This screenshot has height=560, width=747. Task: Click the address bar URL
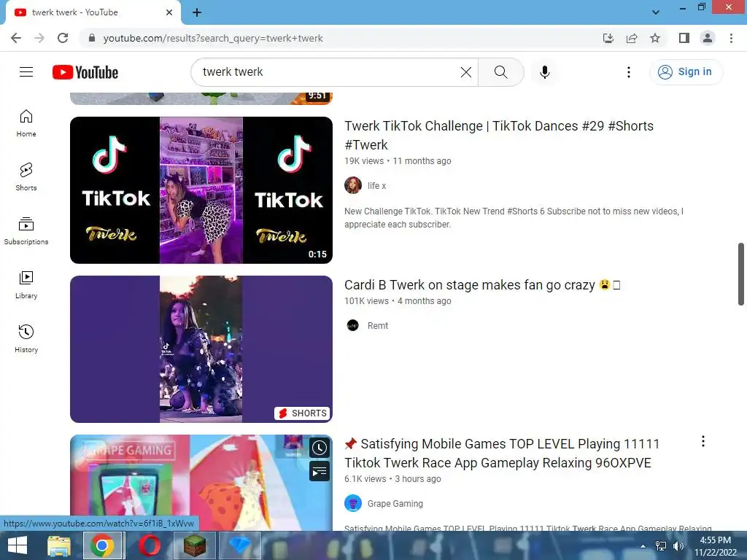coord(213,38)
